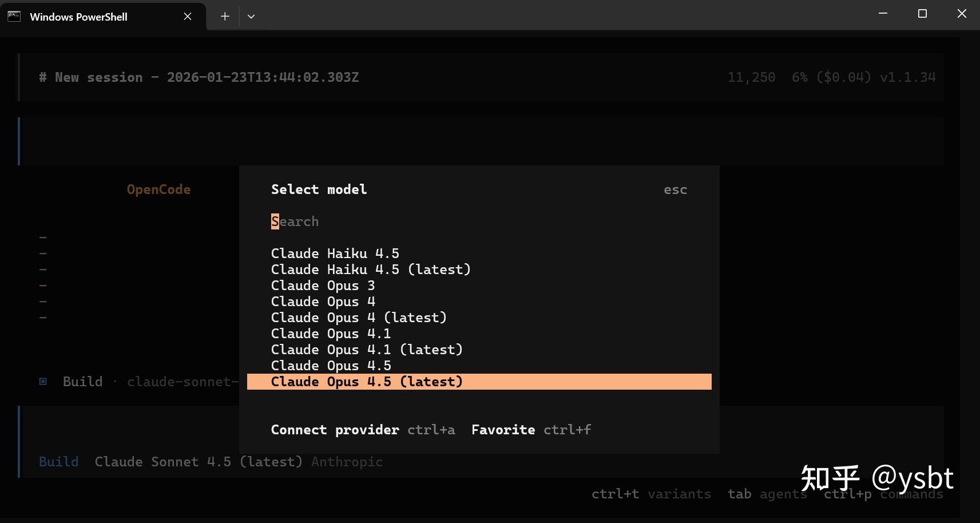The width and height of the screenshot is (980, 523).
Task: Click the Build agent label in prompt
Action: coord(58,462)
